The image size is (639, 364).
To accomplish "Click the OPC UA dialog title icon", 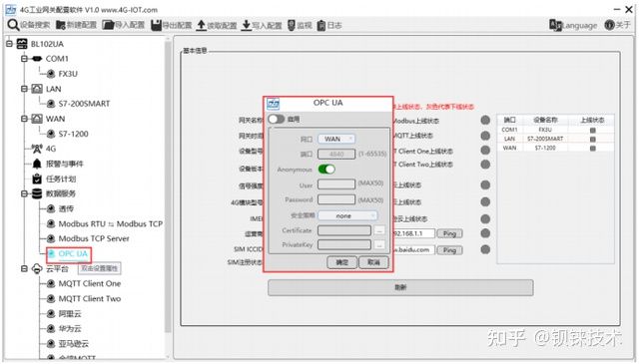I will 273,104.
